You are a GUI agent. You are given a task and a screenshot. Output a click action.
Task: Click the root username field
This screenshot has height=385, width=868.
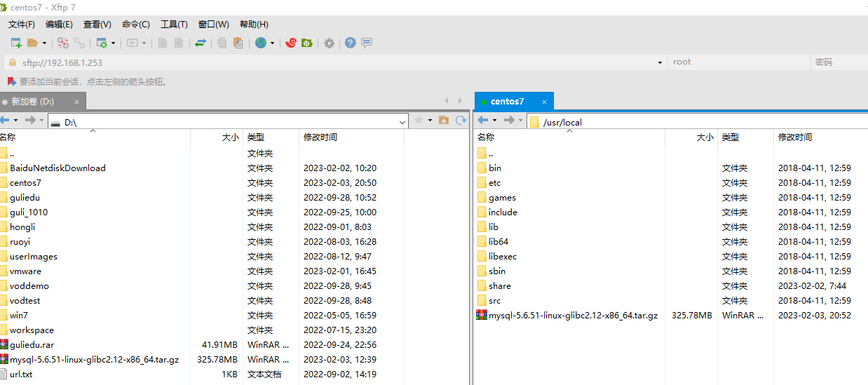[x=738, y=62]
